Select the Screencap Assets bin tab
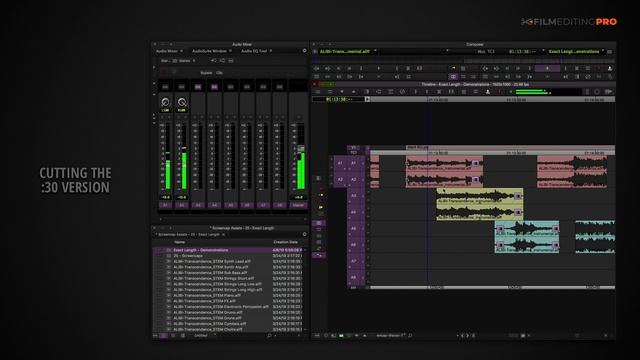 click(x=189, y=235)
